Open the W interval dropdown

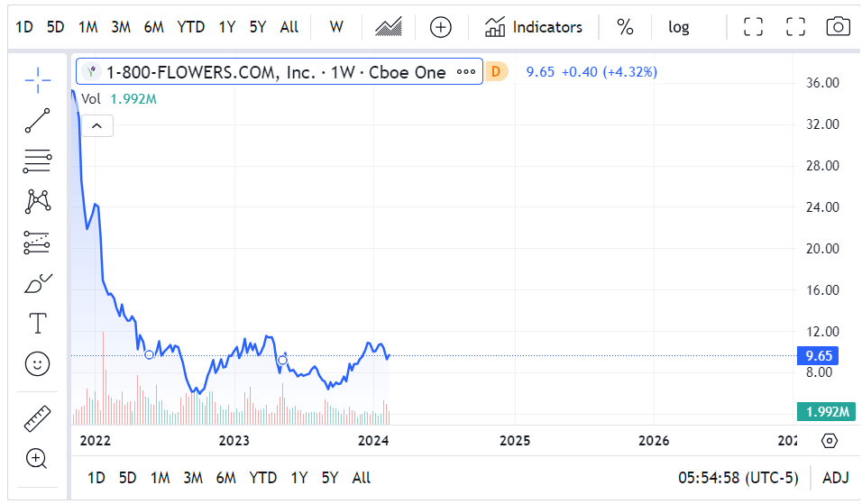336,27
